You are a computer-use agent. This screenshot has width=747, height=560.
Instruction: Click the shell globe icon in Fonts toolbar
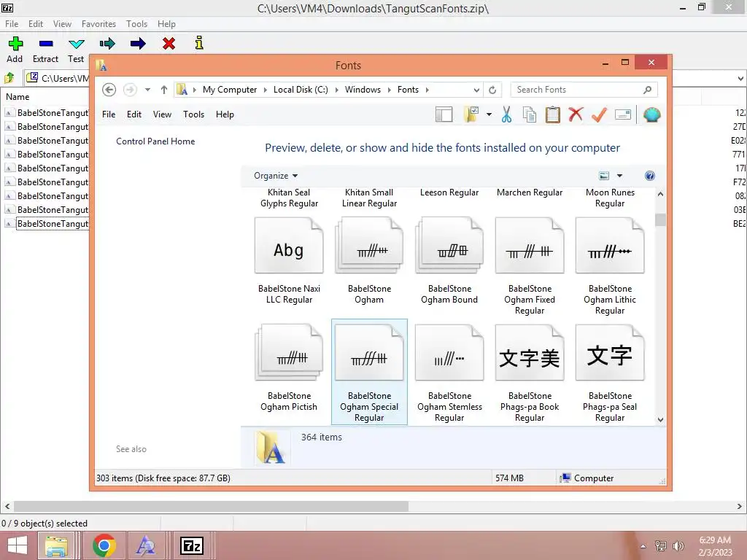tap(651, 114)
